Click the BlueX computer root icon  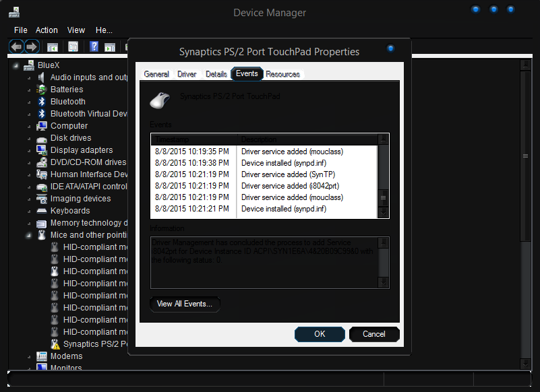29,65
